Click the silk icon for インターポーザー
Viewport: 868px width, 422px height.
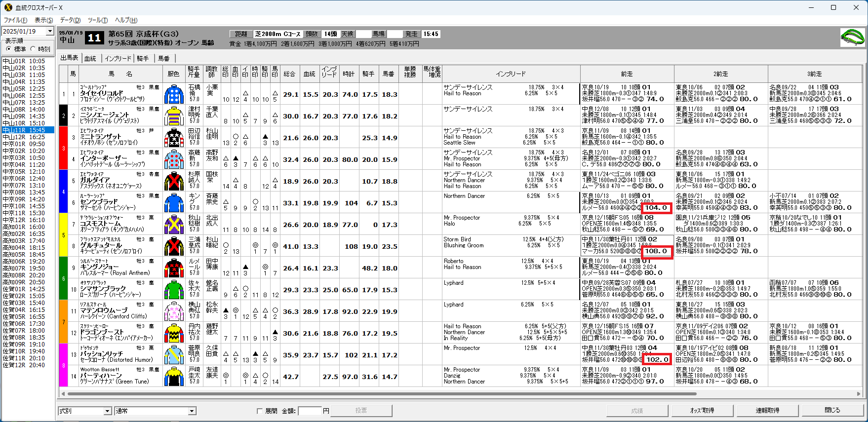coord(174,159)
